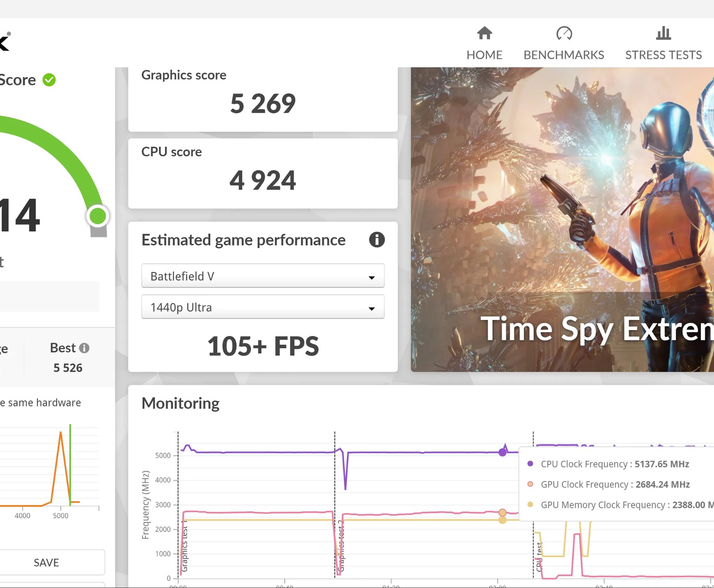Expand the Battlefield V game dropdown
The width and height of the screenshot is (714, 588).
(263, 276)
